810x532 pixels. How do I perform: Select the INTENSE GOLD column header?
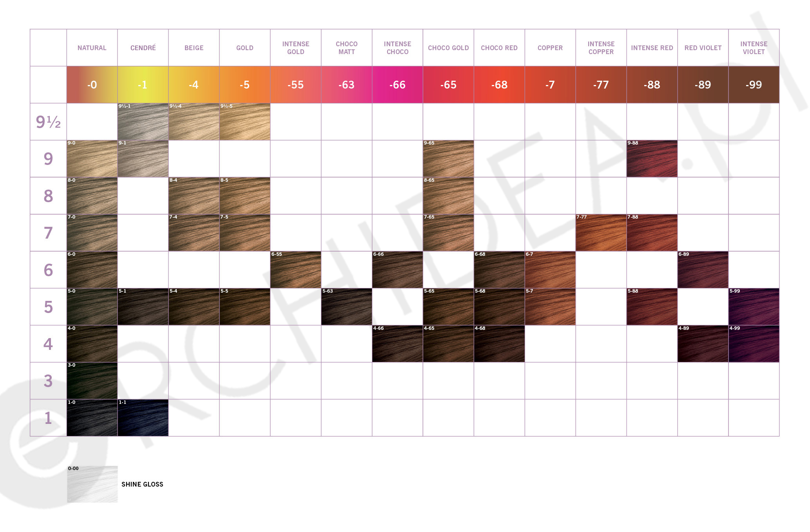[x=296, y=48]
